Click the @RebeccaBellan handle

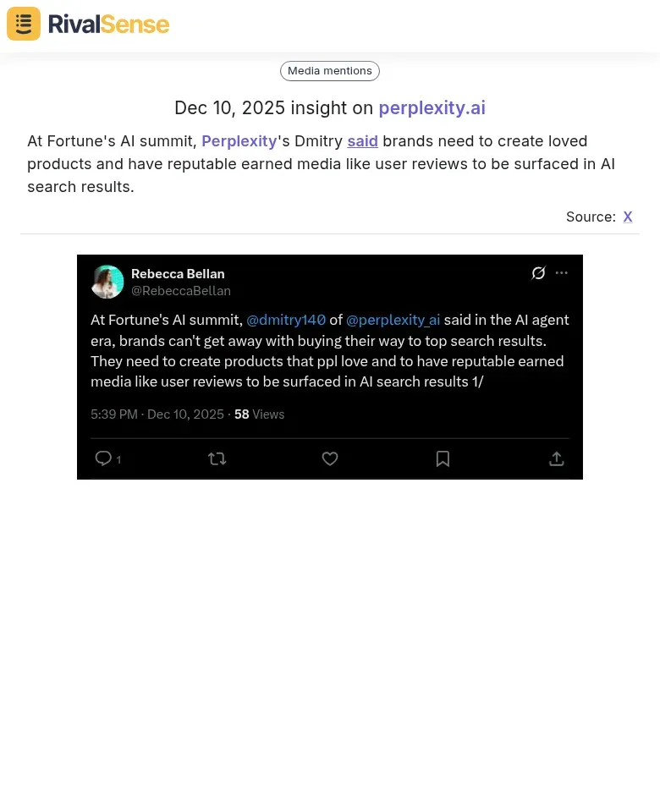(x=181, y=291)
